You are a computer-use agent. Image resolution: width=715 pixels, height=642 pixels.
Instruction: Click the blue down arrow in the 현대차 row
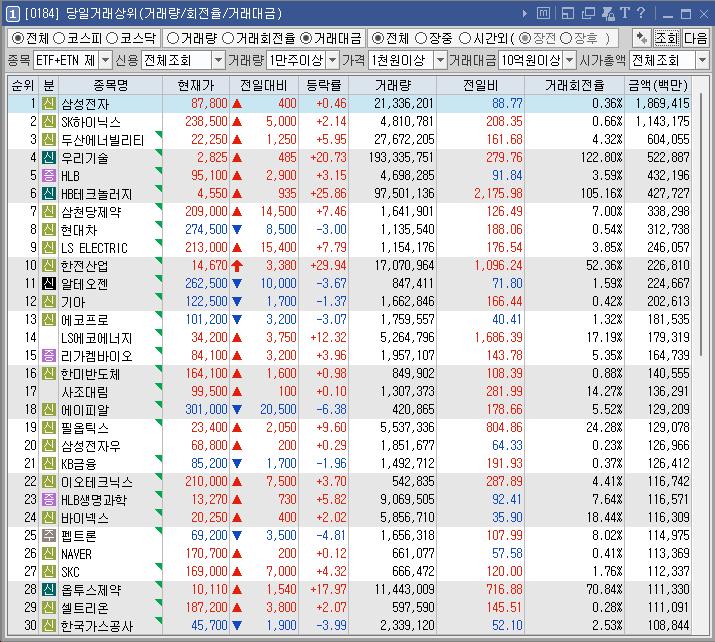point(237,229)
